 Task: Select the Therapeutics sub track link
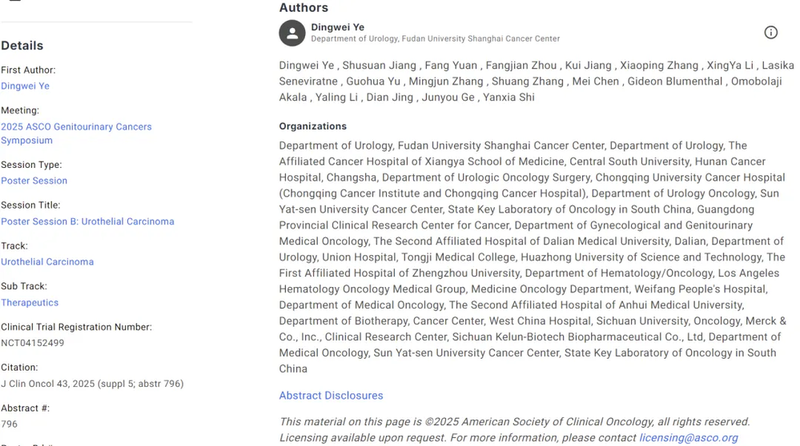tap(30, 302)
